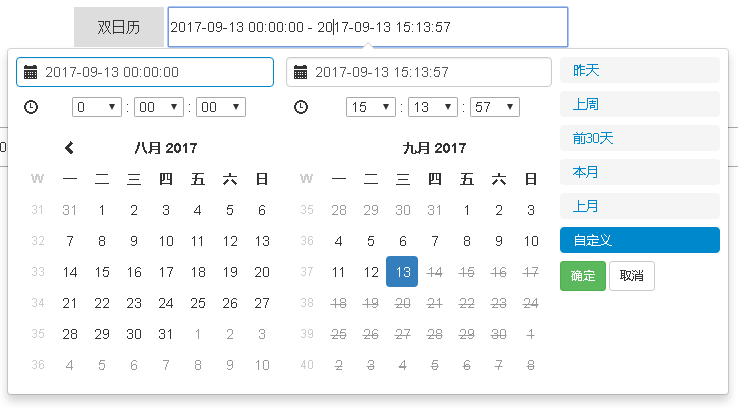Open the start hour dropdown
This screenshot has width=738, height=410.
click(96, 107)
